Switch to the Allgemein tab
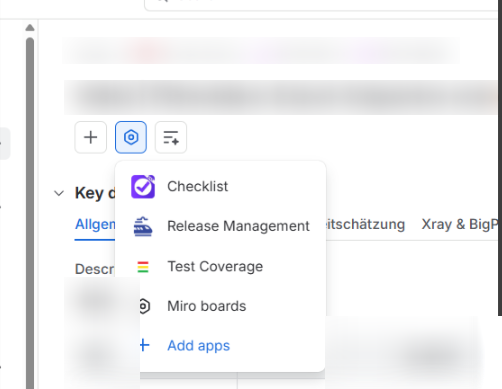This screenshot has height=389, width=502. pos(95,224)
